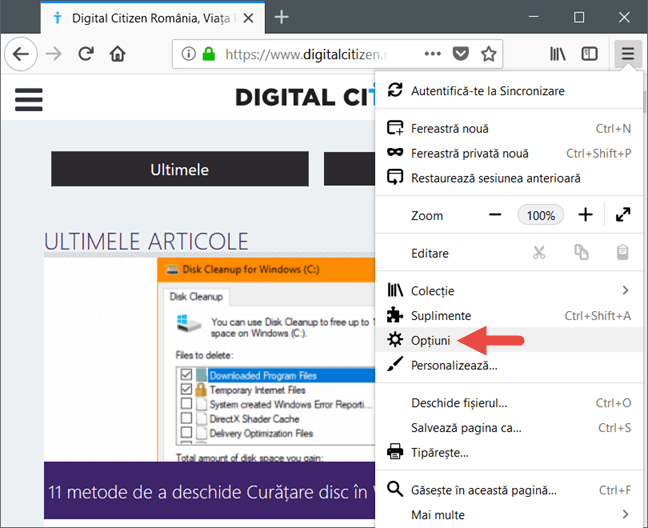The image size is (648, 528).
Task: Toggle the Temporary Internet Files checkbox
Action: coord(186,389)
